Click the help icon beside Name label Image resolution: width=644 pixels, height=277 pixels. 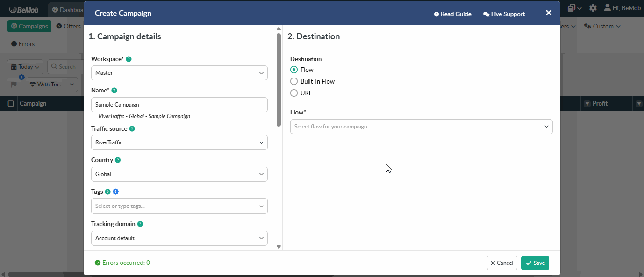tap(114, 91)
